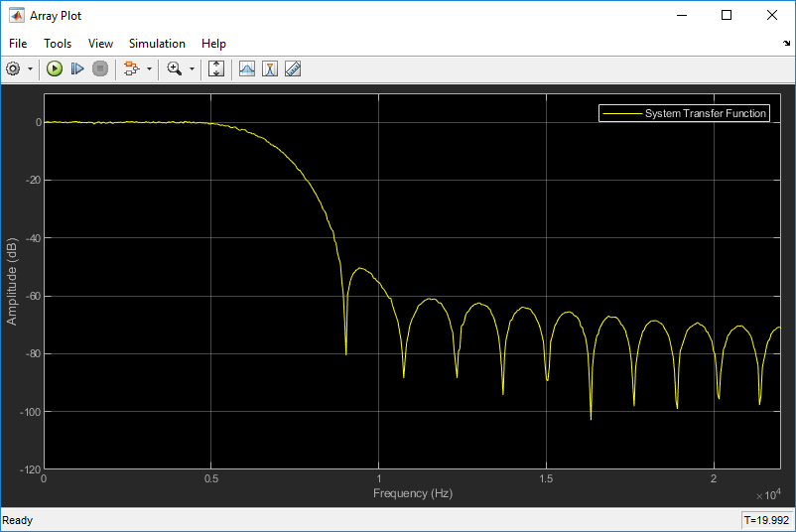
Task: Open the Tools menu
Action: (x=58, y=44)
